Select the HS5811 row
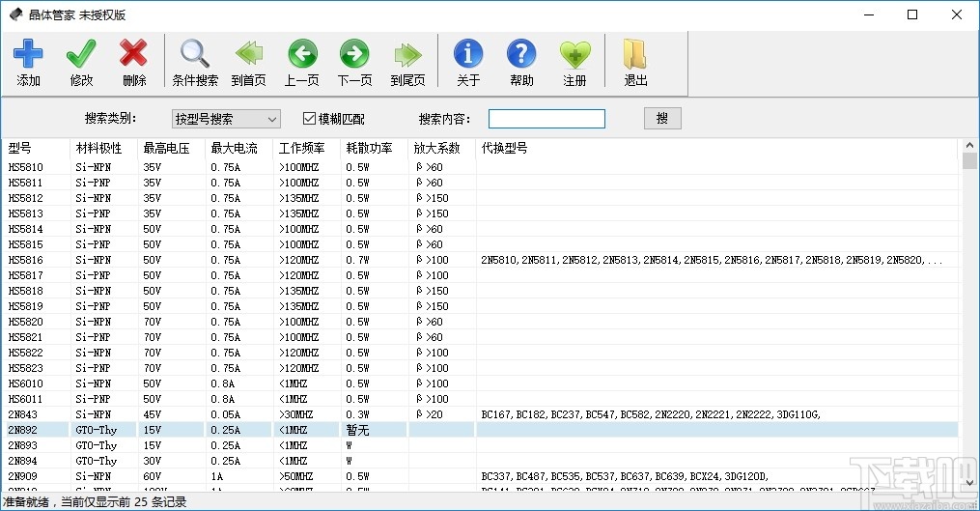Viewport: 980px width, 511px height. (480, 183)
